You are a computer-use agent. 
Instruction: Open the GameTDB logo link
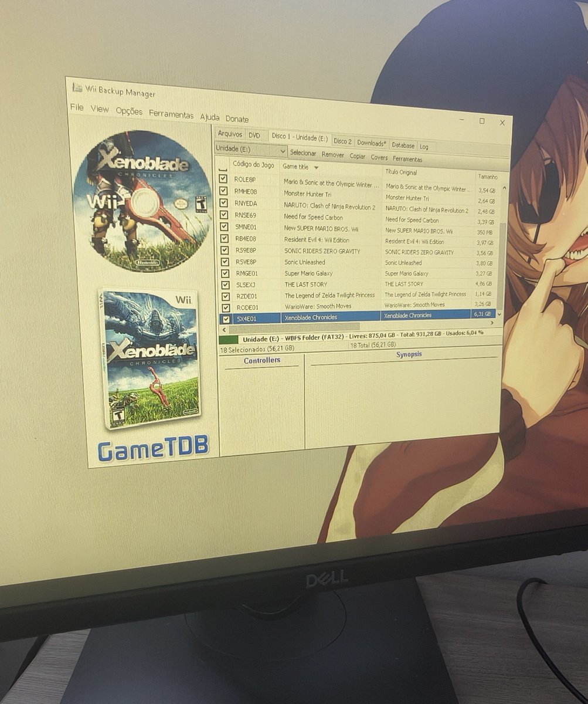(x=154, y=449)
